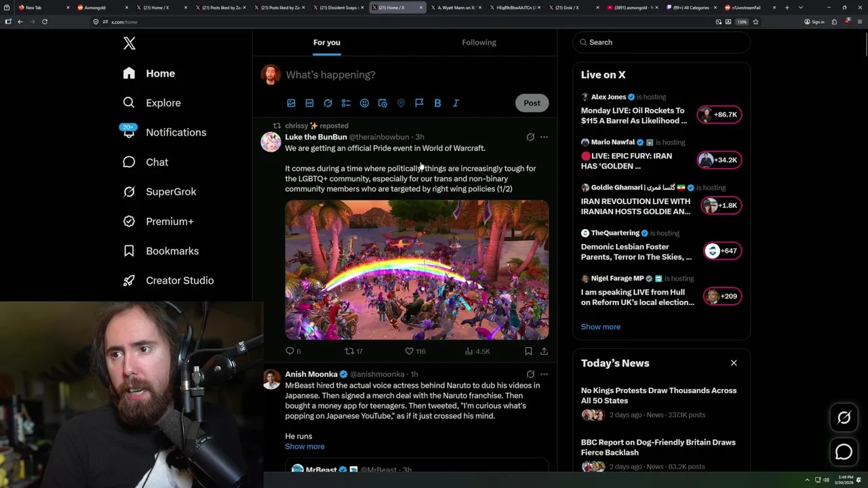
Task: Expand Anish Moonka post with Show more
Action: coord(304,447)
